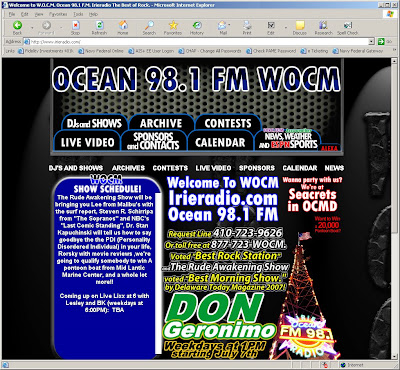Screen dimensions: 400x370
Task: Click the red ALEXA label in the banner
Action: tap(329, 149)
